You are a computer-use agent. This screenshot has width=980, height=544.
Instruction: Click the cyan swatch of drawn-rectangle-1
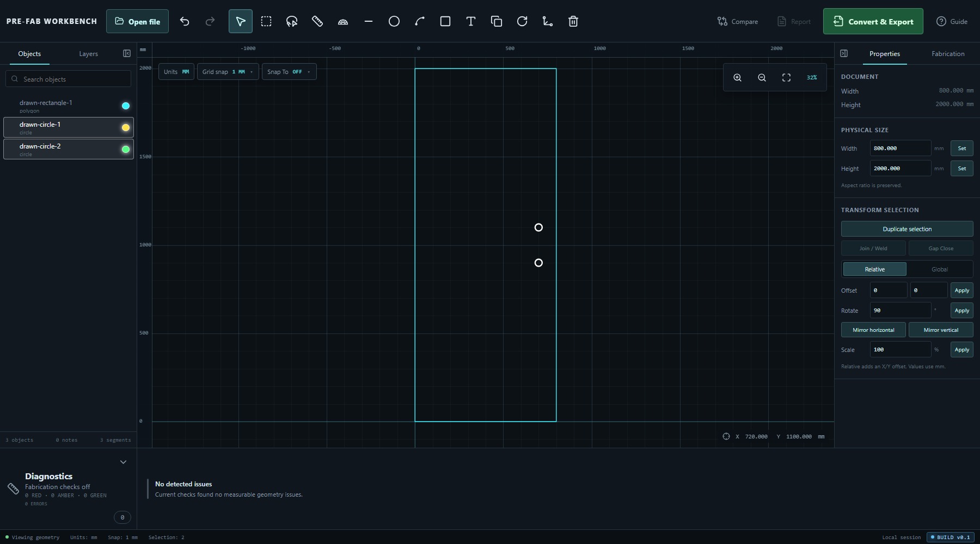click(x=126, y=106)
